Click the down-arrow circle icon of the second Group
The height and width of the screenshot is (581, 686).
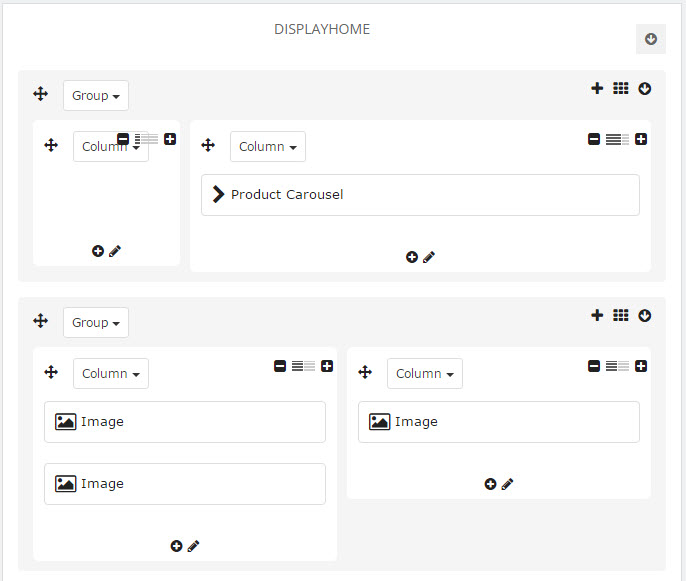coord(644,315)
